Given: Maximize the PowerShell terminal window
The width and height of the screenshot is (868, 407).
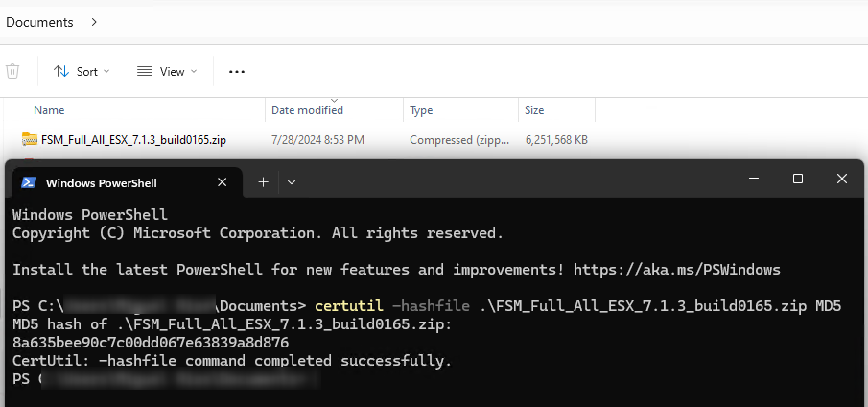Looking at the screenshot, I should pos(797,179).
